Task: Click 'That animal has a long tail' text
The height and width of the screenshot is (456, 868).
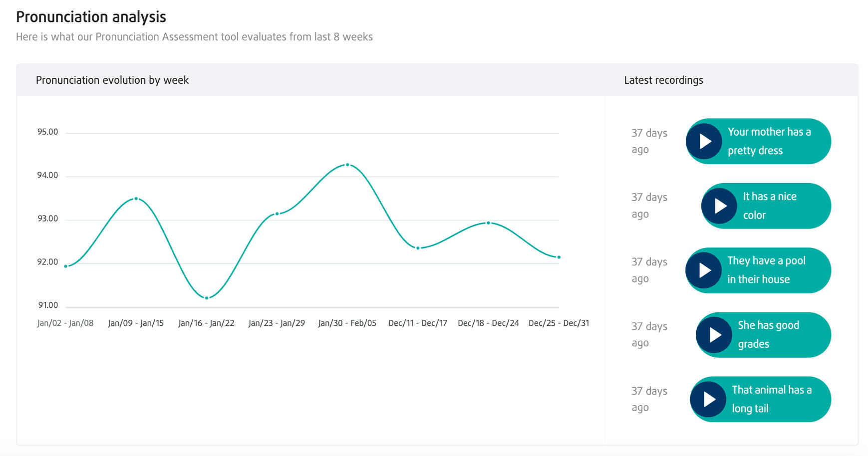Action: [771, 399]
